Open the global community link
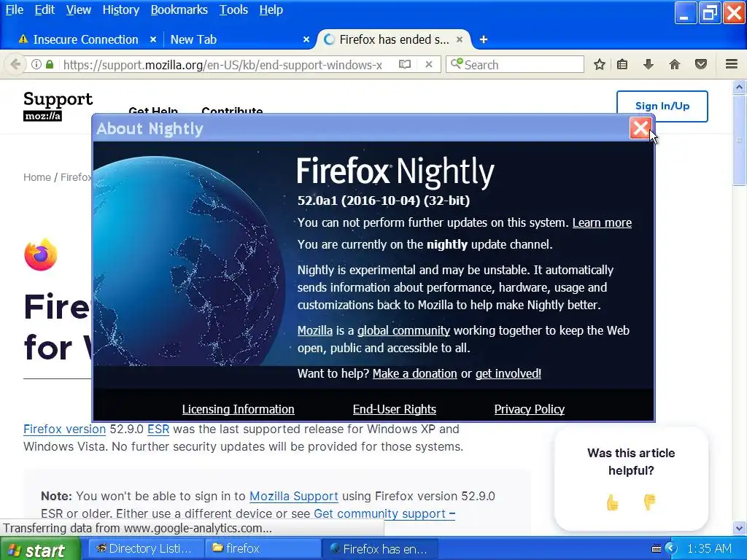Screen dimensions: 747x560 [403, 330]
